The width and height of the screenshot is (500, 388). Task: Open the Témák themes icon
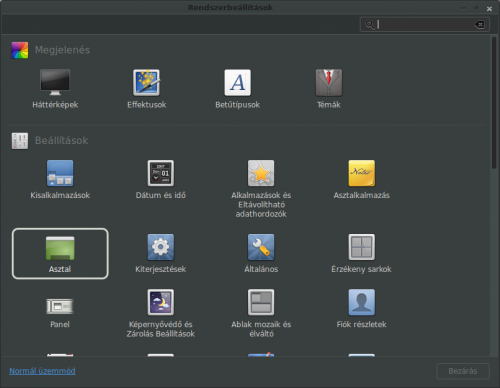pyautogui.click(x=329, y=82)
